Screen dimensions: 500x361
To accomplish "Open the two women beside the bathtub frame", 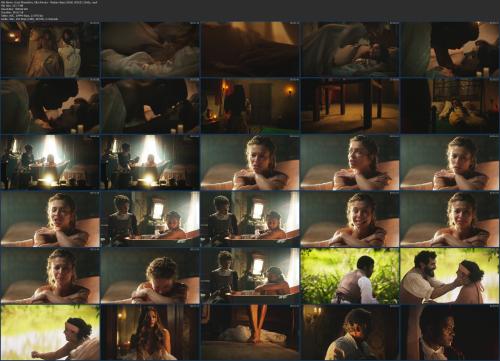I will coord(150,219).
